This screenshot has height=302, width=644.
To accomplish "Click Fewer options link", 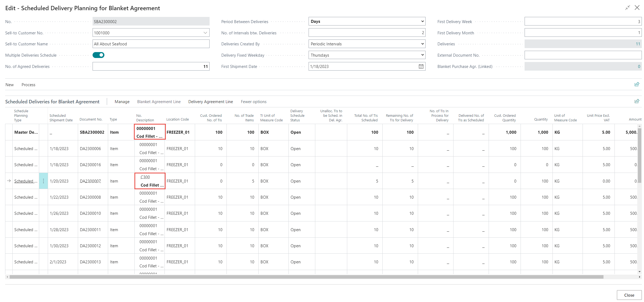I will [254, 101].
